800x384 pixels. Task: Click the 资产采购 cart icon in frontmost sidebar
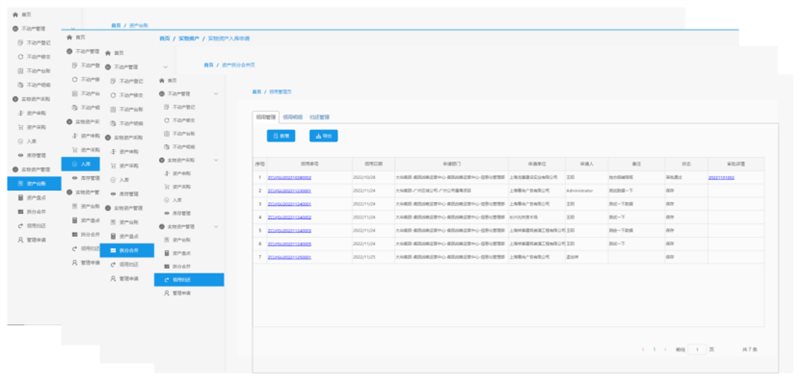166,187
